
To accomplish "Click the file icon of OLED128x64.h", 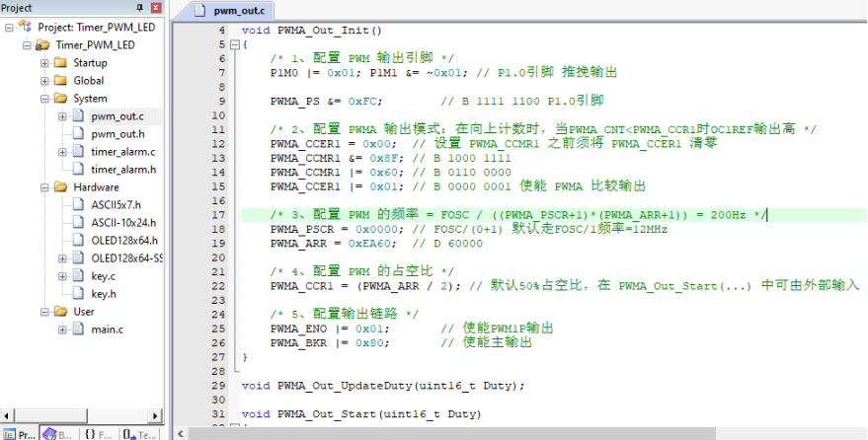I will [x=79, y=240].
